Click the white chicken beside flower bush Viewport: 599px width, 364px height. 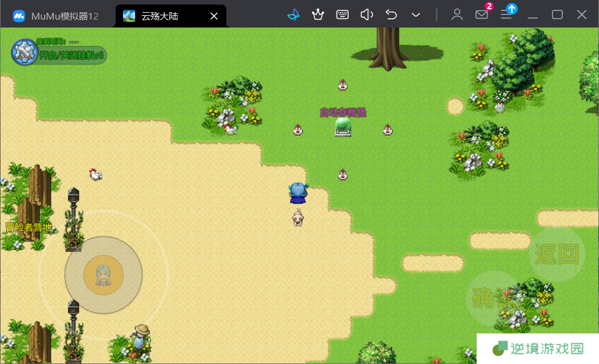pos(230,130)
